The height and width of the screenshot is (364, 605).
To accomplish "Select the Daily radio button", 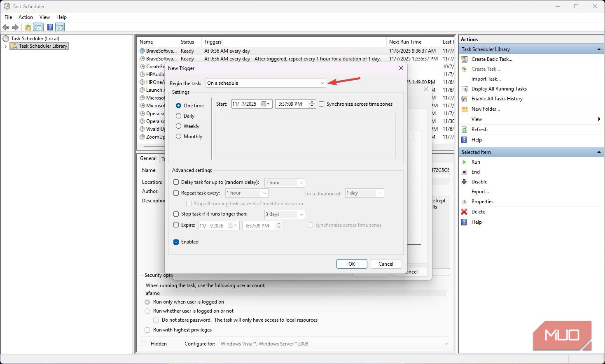I will [178, 116].
